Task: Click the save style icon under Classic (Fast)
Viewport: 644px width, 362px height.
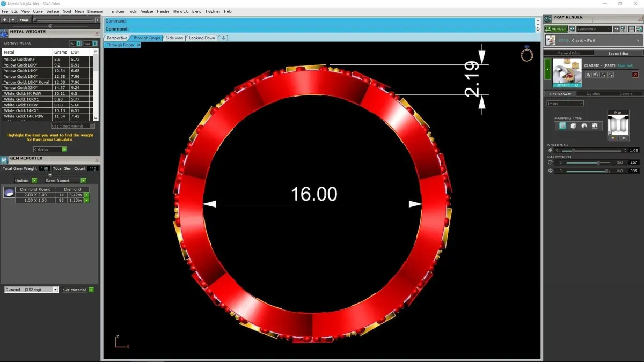Action: pos(589,75)
